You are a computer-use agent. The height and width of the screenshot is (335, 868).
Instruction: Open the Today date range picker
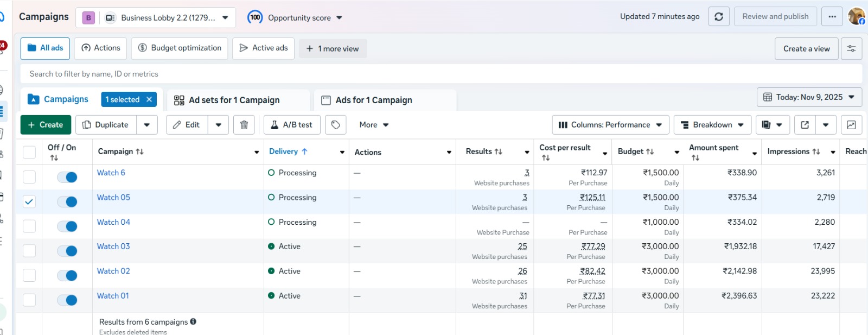809,97
